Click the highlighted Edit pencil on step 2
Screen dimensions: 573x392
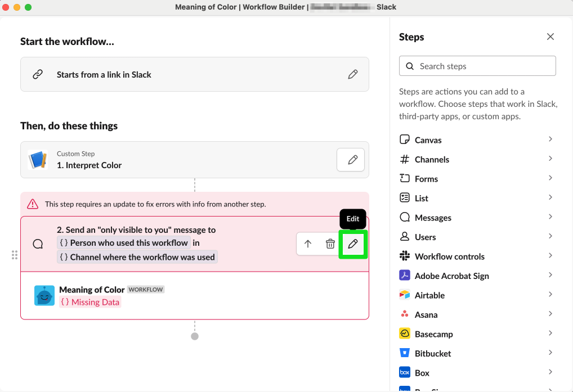pyautogui.click(x=353, y=244)
